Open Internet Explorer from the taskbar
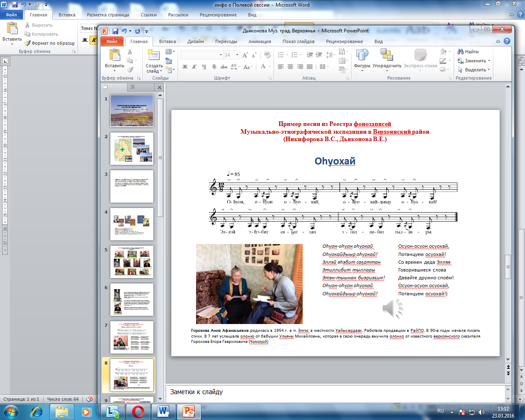Viewport: 525px width, 420px height. (37, 411)
